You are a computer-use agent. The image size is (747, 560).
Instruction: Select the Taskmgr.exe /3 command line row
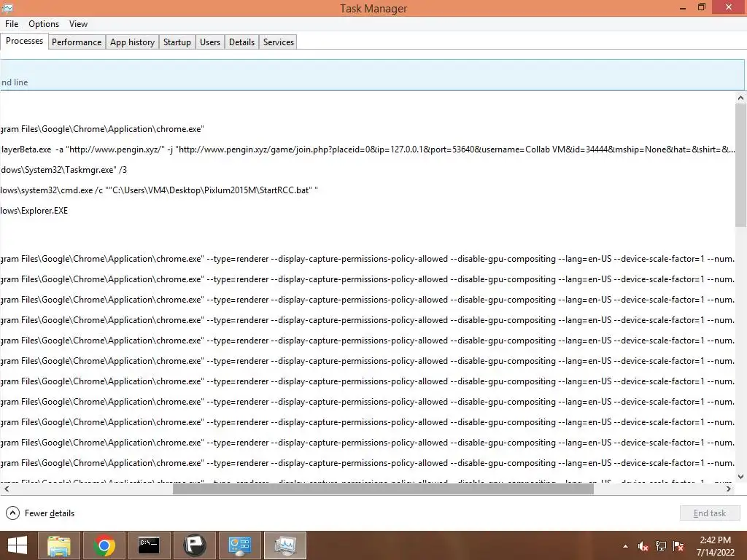coord(367,169)
